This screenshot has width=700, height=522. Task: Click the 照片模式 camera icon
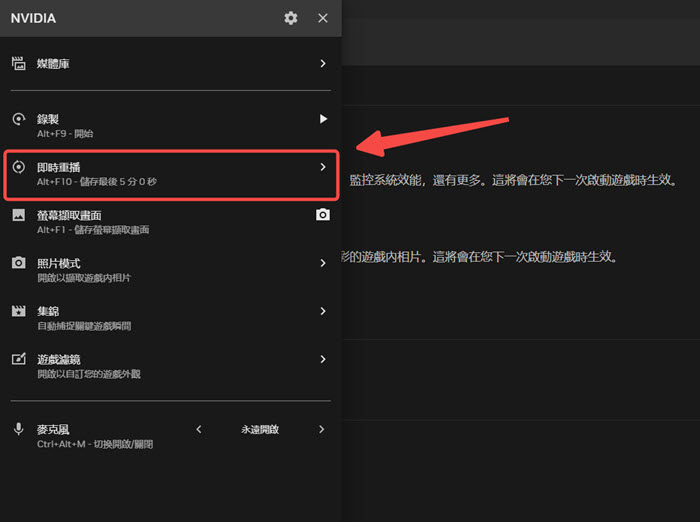[x=18, y=263]
